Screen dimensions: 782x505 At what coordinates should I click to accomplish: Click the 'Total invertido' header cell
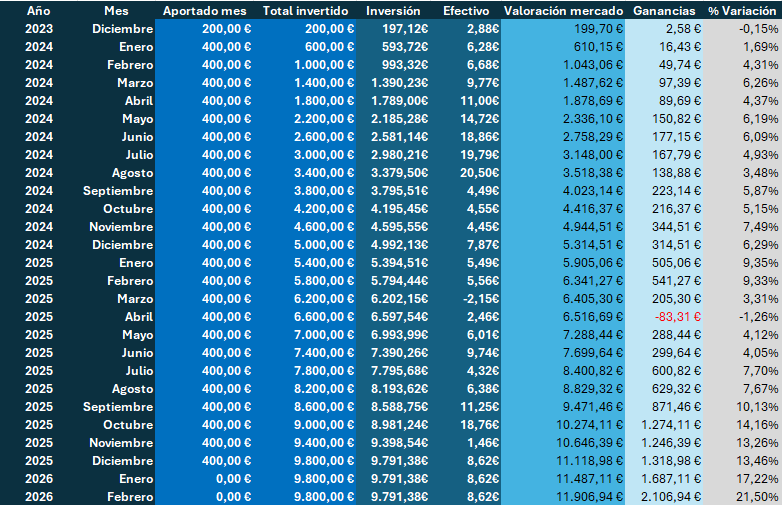(305, 11)
